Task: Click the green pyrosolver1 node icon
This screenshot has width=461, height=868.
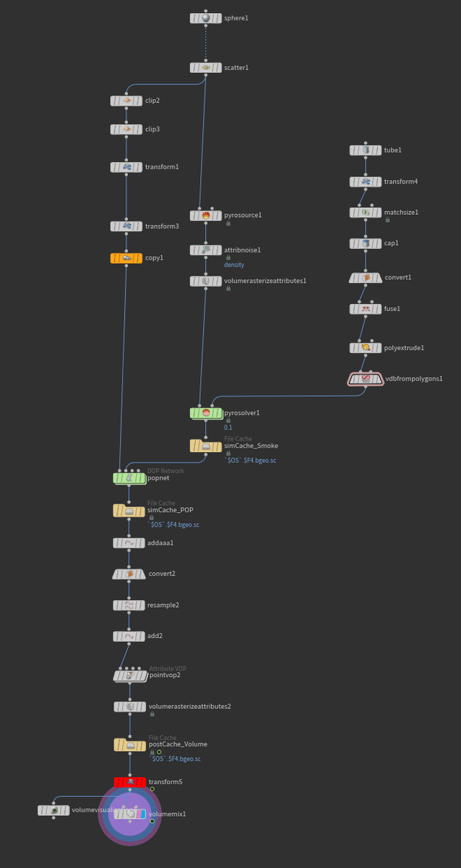Action: click(206, 413)
